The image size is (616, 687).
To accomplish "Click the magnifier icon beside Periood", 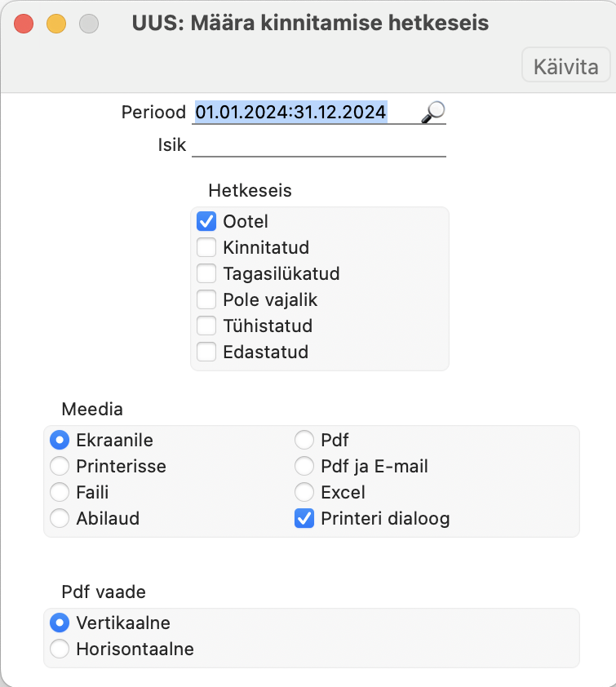I will (433, 112).
